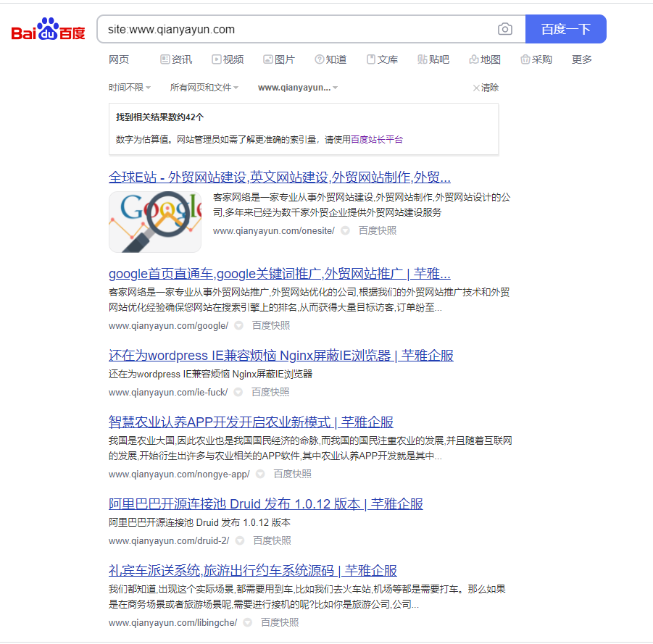The height and width of the screenshot is (644, 653).
Task: Click the arrow icon beside qianyayun.com/google/ URL
Action: (238, 326)
